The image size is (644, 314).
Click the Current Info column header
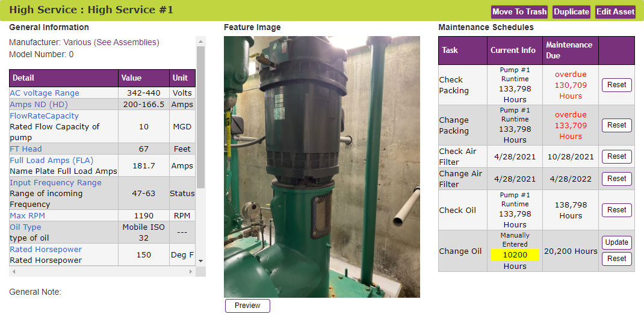coord(515,51)
